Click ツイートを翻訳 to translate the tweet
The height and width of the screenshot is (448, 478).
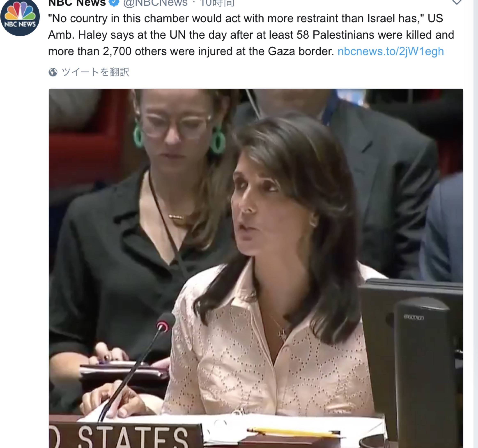click(95, 72)
